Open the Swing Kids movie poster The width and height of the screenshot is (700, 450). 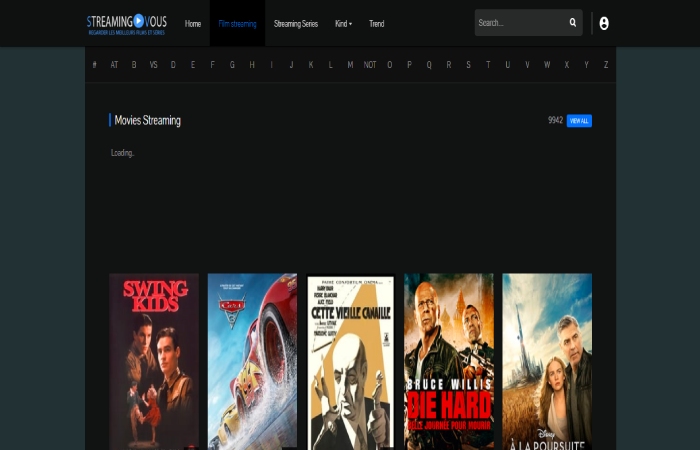tap(154, 362)
